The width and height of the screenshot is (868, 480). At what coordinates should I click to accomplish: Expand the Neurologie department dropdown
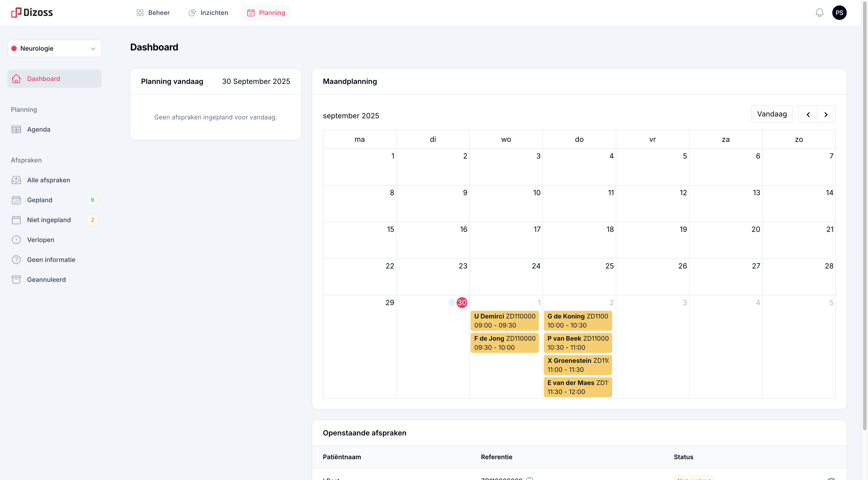54,49
